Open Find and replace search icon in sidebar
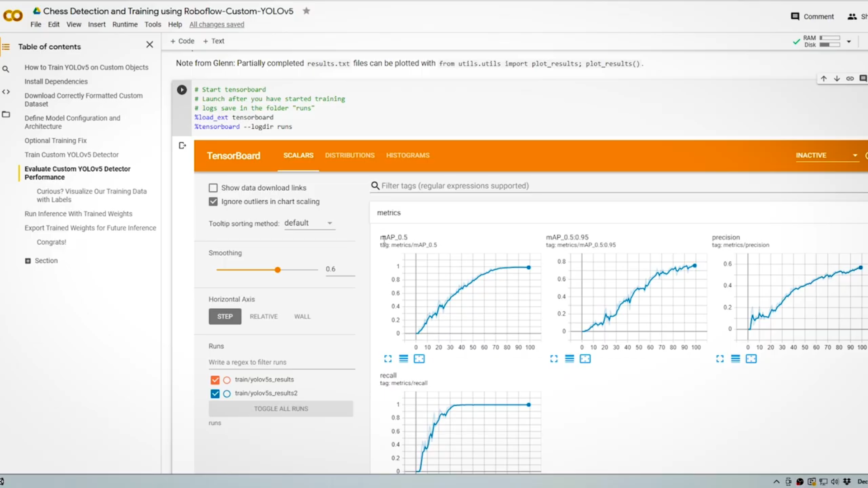Image resolution: width=868 pixels, height=488 pixels. [6, 69]
